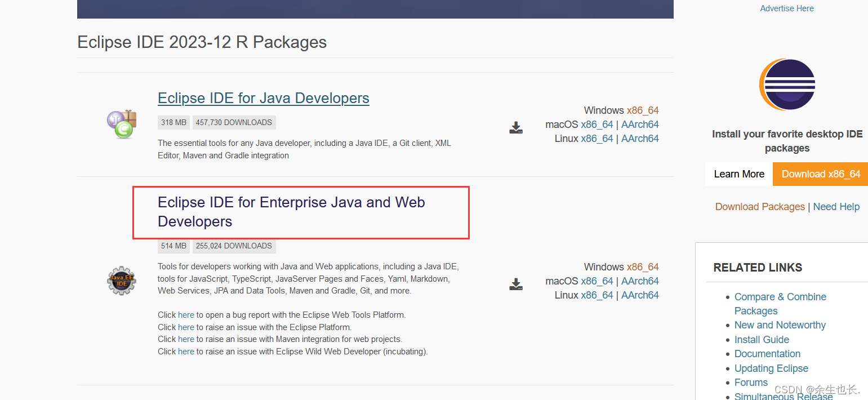Click the Advertise Here link
The height and width of the screenshot is (400, 868).
tap(787, 8)
